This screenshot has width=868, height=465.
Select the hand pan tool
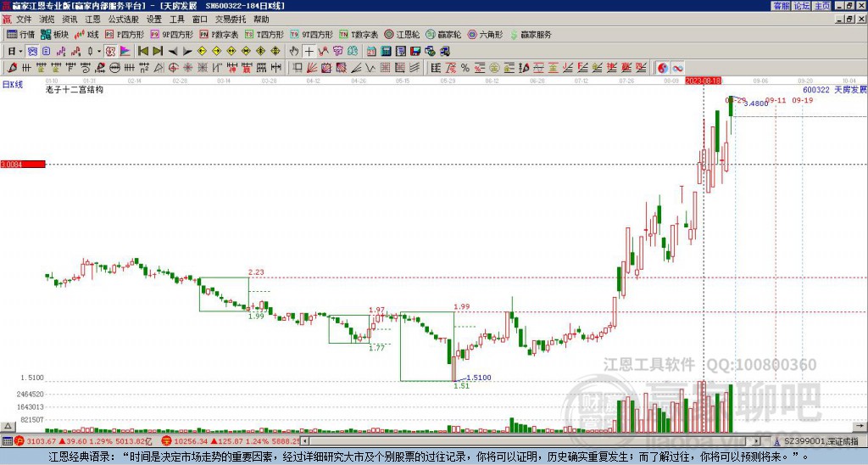point(294,52)
